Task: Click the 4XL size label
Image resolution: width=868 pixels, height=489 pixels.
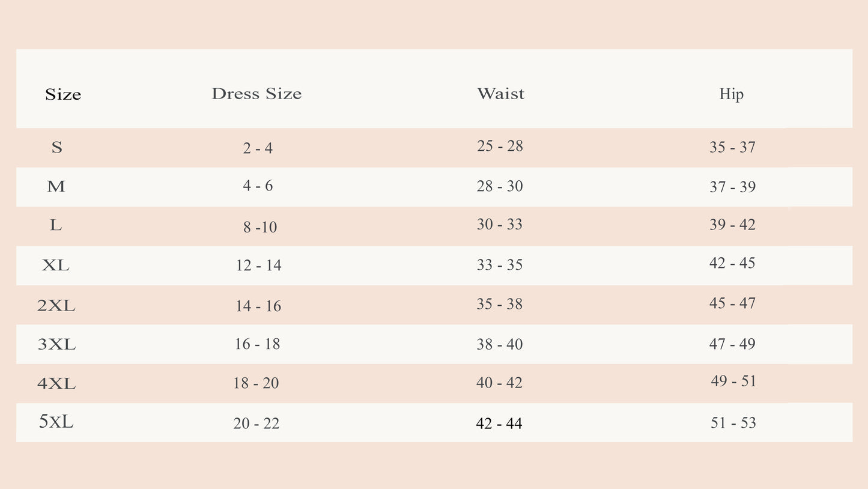Action: pos(56,383)
